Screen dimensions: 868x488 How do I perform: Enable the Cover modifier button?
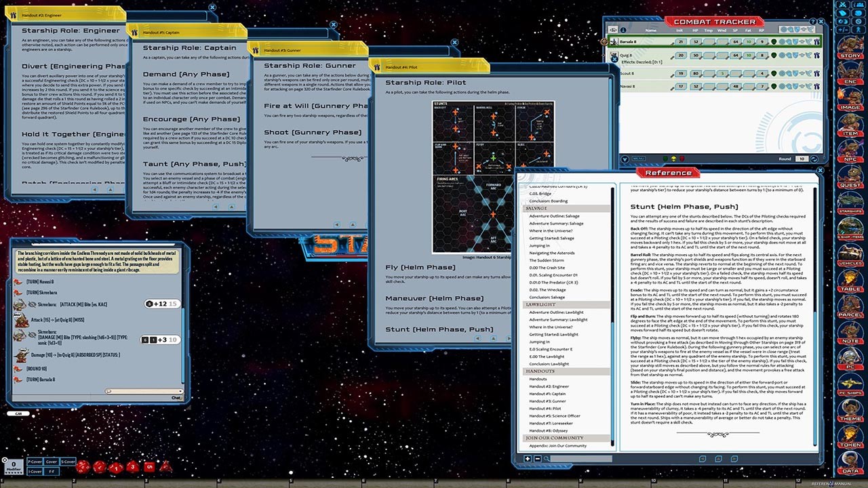pyautogui.click(x=52, y=462)
